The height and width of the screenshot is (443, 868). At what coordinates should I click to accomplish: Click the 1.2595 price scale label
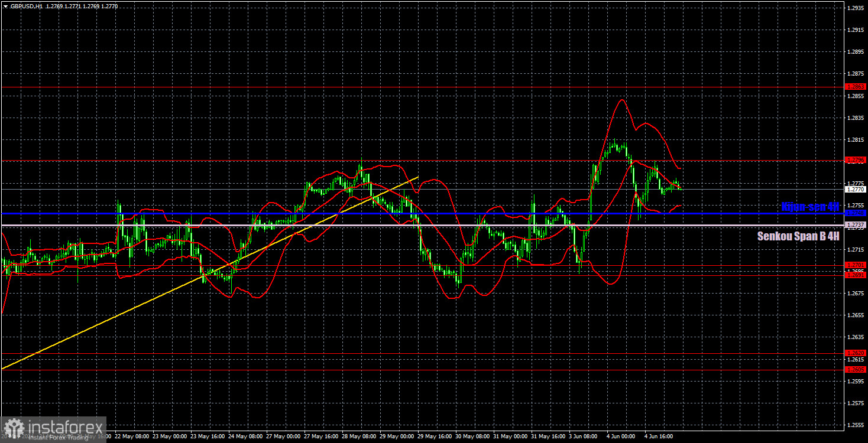[856, 381]
